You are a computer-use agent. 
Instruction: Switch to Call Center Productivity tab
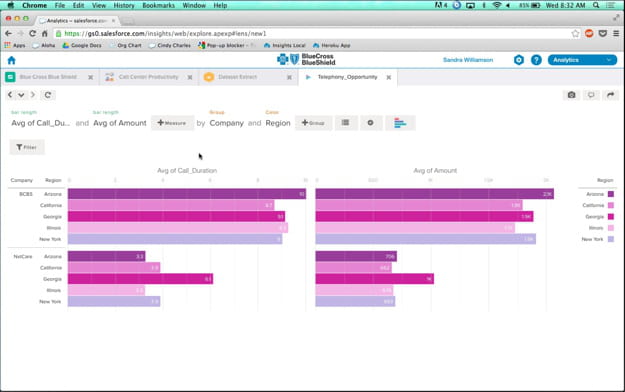[x=148, y=77]
